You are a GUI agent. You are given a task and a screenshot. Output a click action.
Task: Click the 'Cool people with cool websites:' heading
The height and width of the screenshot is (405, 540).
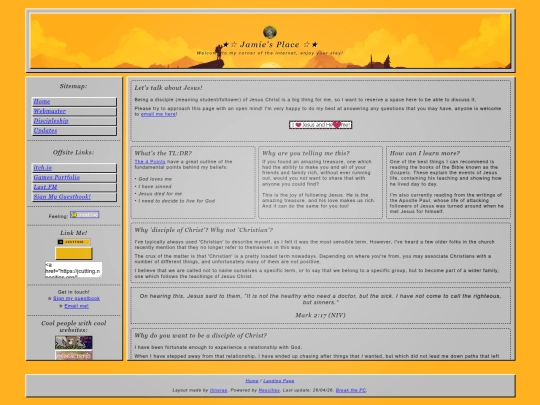click(74, 326)
